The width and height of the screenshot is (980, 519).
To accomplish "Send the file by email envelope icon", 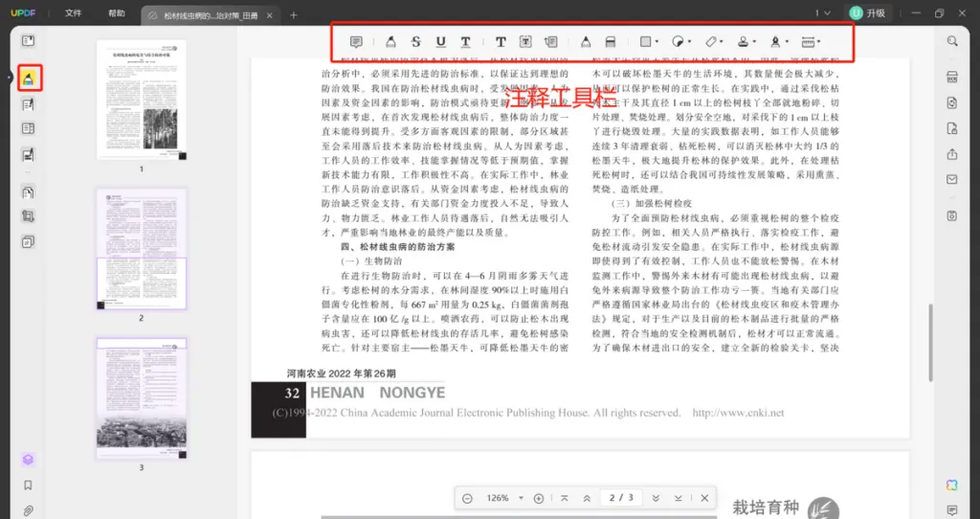I will (952, 179).
